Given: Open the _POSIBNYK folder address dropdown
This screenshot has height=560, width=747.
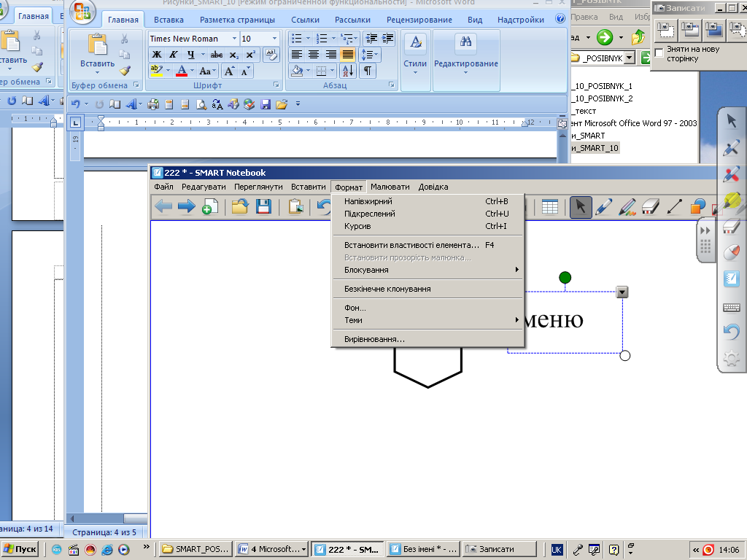Looking at the screenshot, I should [630, 58].
